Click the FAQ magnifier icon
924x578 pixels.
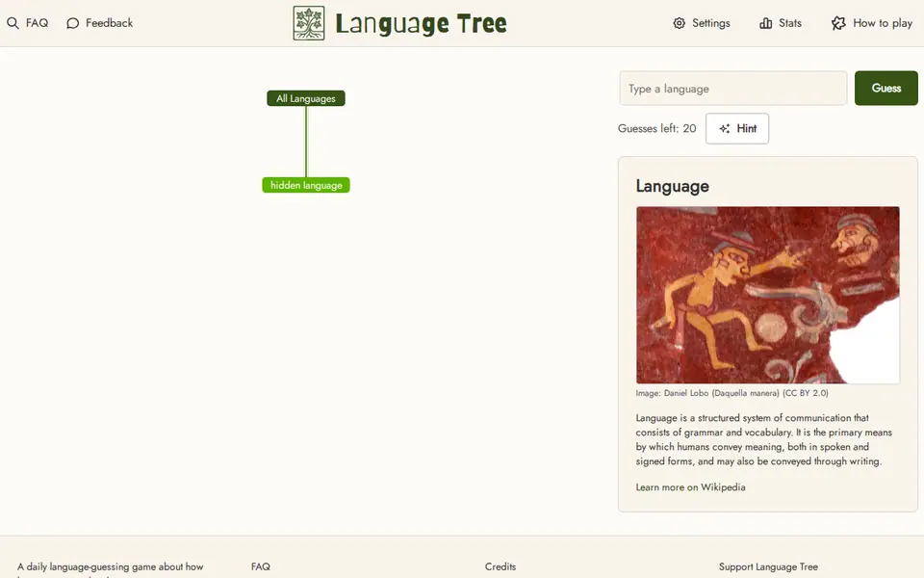13,23
